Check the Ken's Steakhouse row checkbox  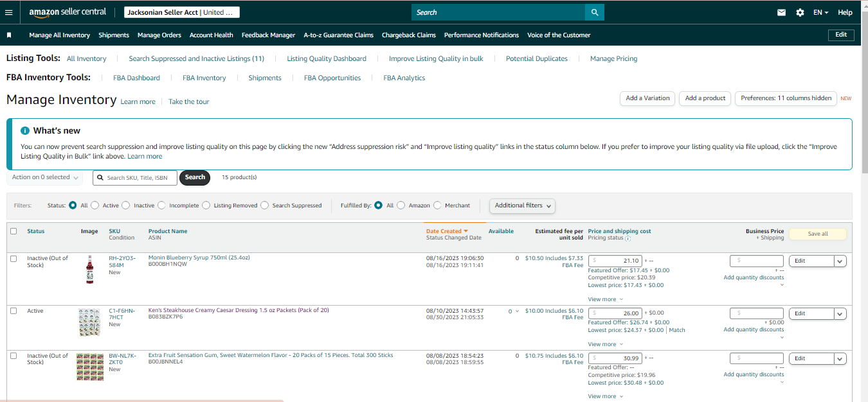pyautogui.click(x=14, y=311)
